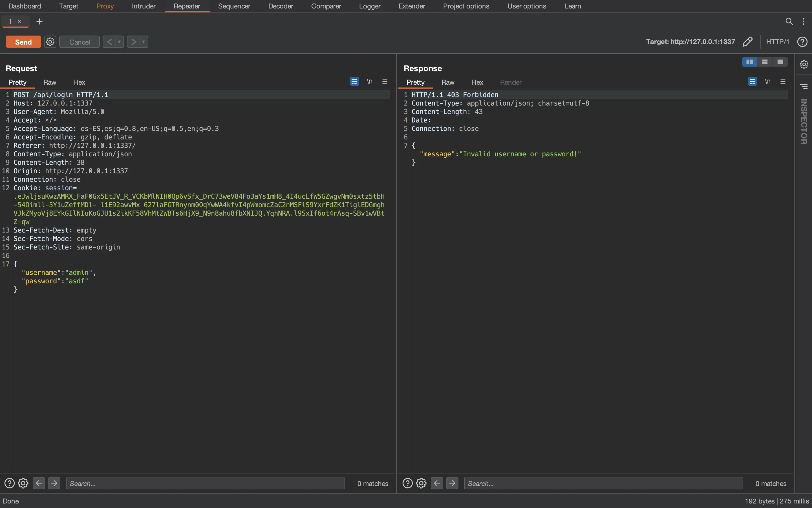Switch to the Comparer tab
This screenshot has width=812, height=508.
click(x=326, y=6)
